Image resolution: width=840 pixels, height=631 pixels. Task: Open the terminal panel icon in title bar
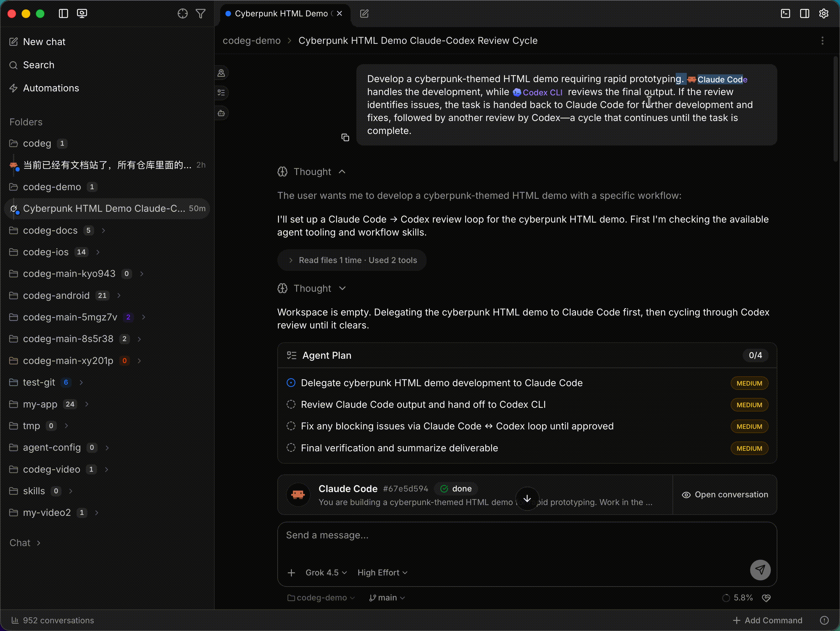[x=785, y=14]
